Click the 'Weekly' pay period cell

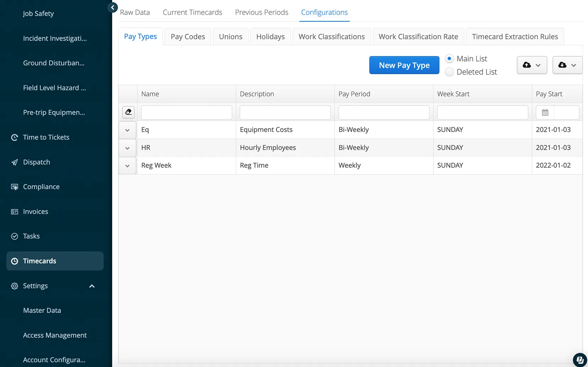point(384,165)
